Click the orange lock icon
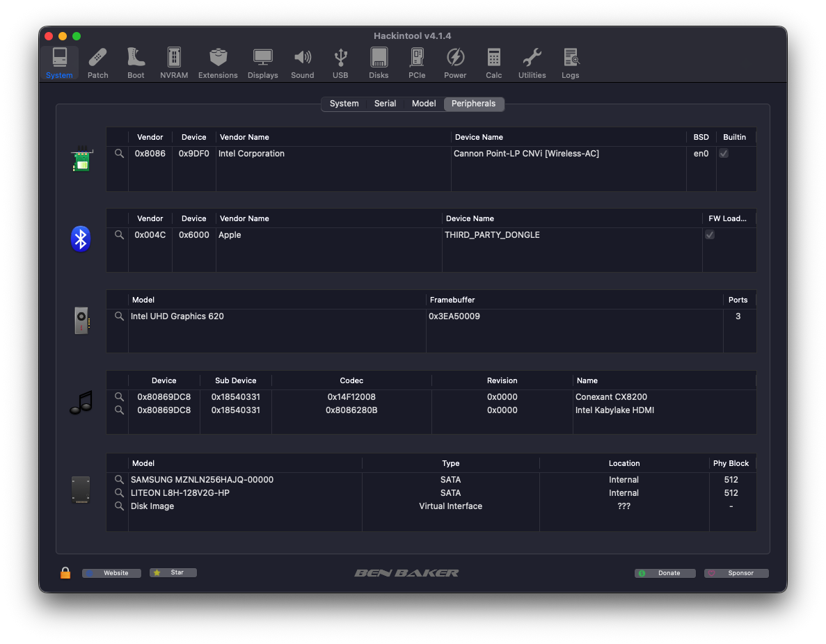This screenshot has width=826, height=644. coord(65,572)
